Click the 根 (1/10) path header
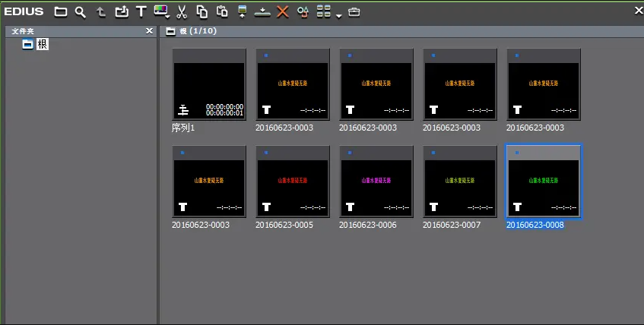Image resolution: width=644 pixels, height=325 pixels. 198,31
